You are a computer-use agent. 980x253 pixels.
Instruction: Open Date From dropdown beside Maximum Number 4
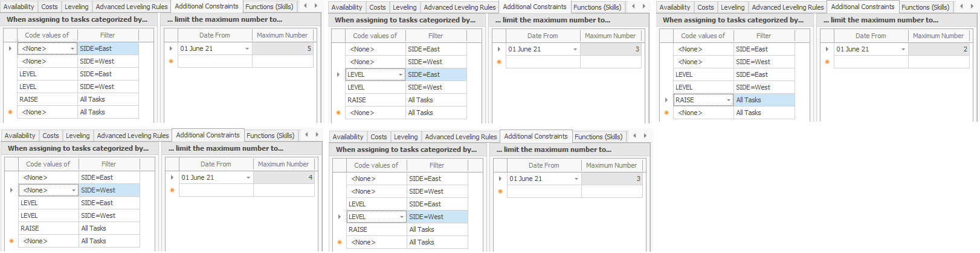pyautogui.click(x=248, y=177)
